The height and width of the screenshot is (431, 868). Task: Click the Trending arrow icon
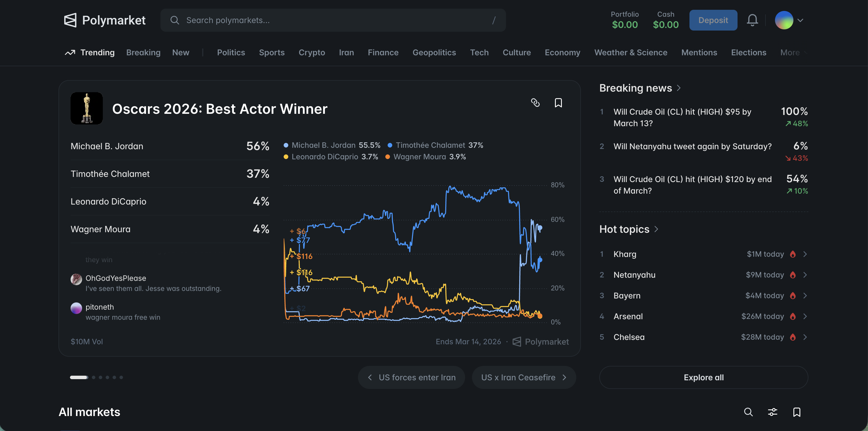[70, 52]
